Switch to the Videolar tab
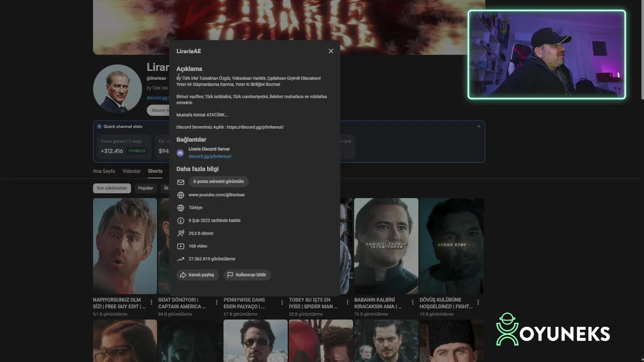 coord(131,171)
